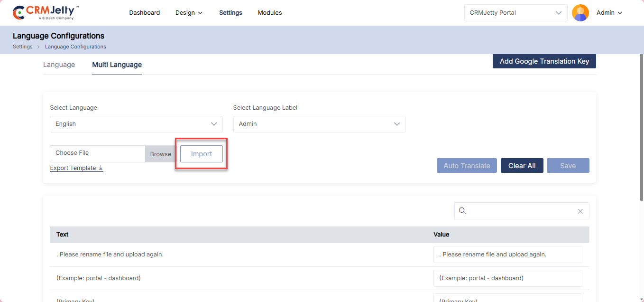Click the CRMJetty logo
Image resolution: width=644 pixels, height=302 pixels.
click(x=46, y=13)
